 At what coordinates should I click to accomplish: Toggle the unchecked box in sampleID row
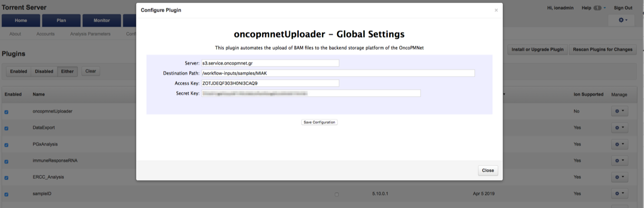tap(337, 194)
